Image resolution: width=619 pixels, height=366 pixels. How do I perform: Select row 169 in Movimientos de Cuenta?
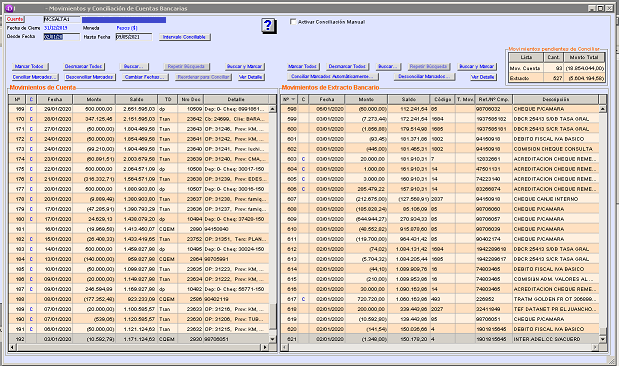139,109
